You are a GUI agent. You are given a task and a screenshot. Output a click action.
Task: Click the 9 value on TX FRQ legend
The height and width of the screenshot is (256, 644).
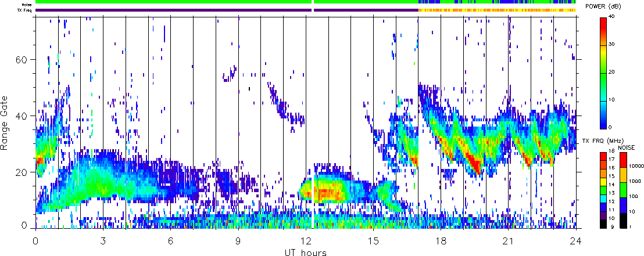click(x=613, y=226)
